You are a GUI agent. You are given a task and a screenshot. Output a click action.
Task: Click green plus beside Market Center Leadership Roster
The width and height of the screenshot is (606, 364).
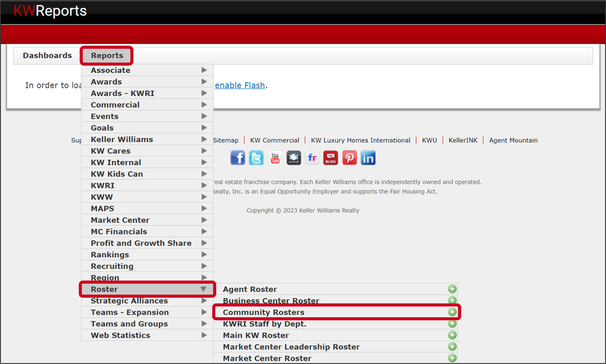(x=452, y=347)
